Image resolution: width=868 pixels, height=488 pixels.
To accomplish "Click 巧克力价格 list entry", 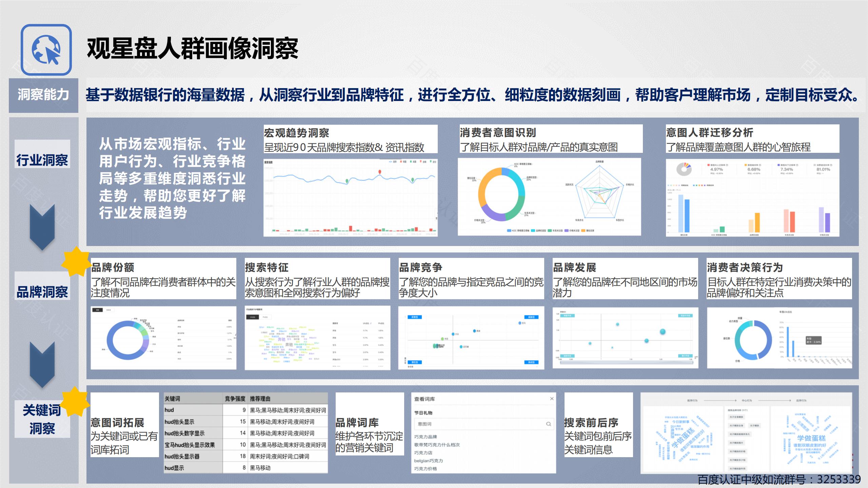I will (x=426, y=469).
